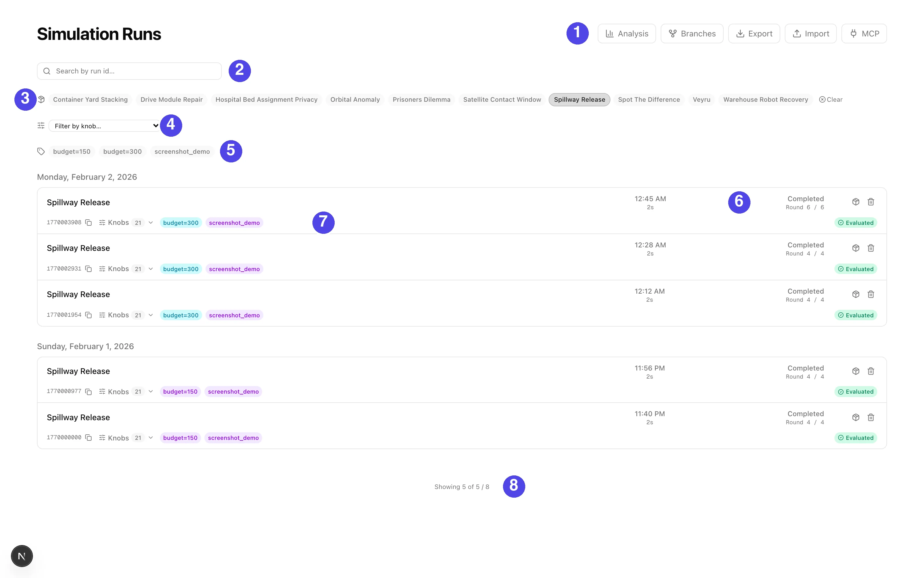Open the Next.js dev tools badge
The width and height of the screenshot is (924, 578).
point(22,556)
